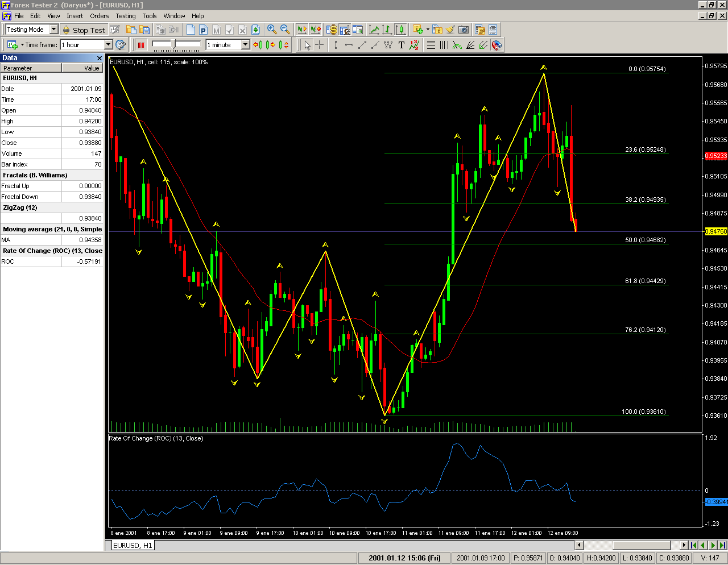Select the Fibonacci arcs tool

(x=457, y=45)
